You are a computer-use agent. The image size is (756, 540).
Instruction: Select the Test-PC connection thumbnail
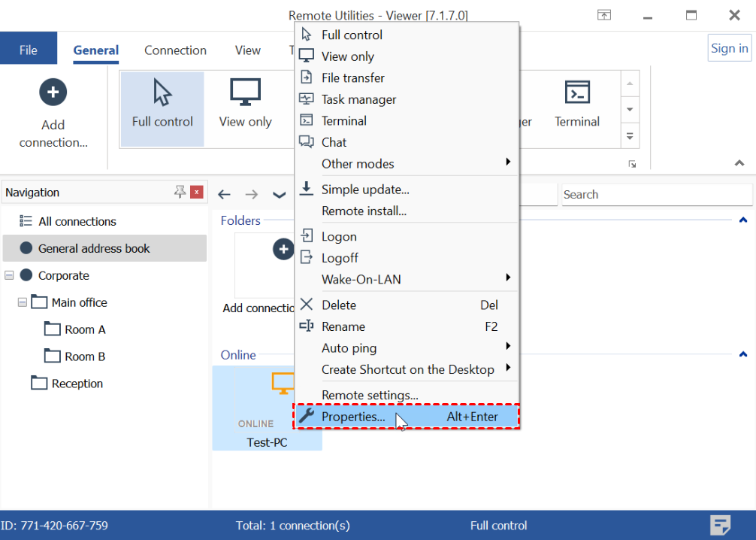(x=267, y=408)
